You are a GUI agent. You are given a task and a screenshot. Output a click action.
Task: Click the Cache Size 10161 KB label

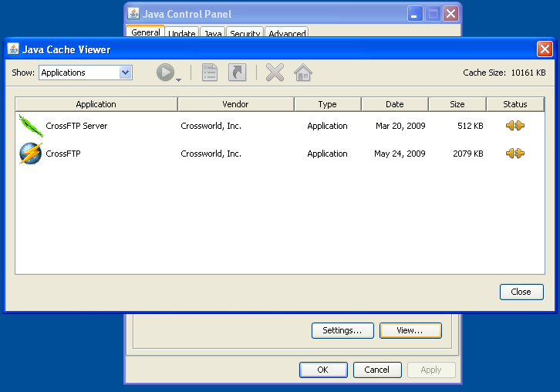click(x=504, y=73)
